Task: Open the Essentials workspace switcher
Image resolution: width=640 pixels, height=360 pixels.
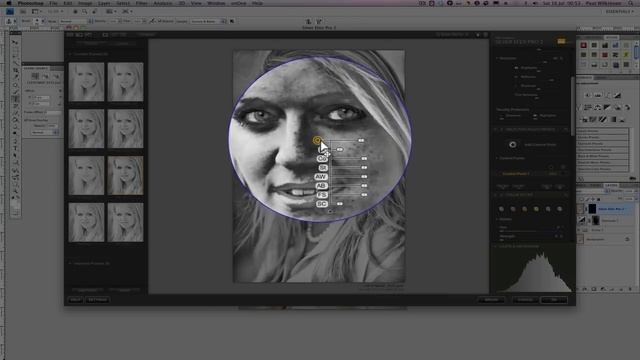Action: (620, 12)
